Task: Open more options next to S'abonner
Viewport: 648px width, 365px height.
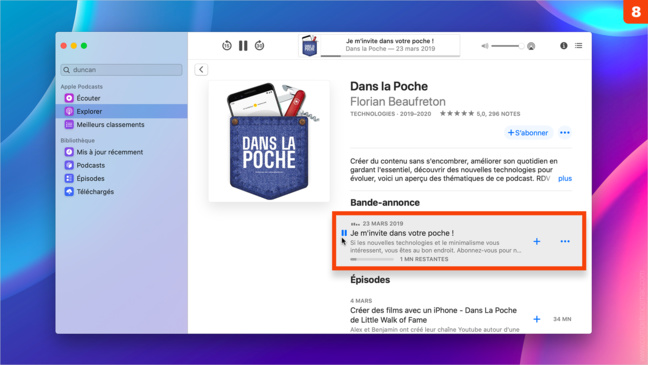Action: pos(565,133)
